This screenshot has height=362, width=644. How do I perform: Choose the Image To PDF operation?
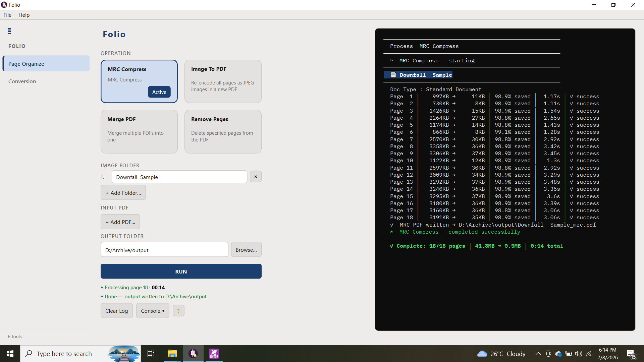223,81
